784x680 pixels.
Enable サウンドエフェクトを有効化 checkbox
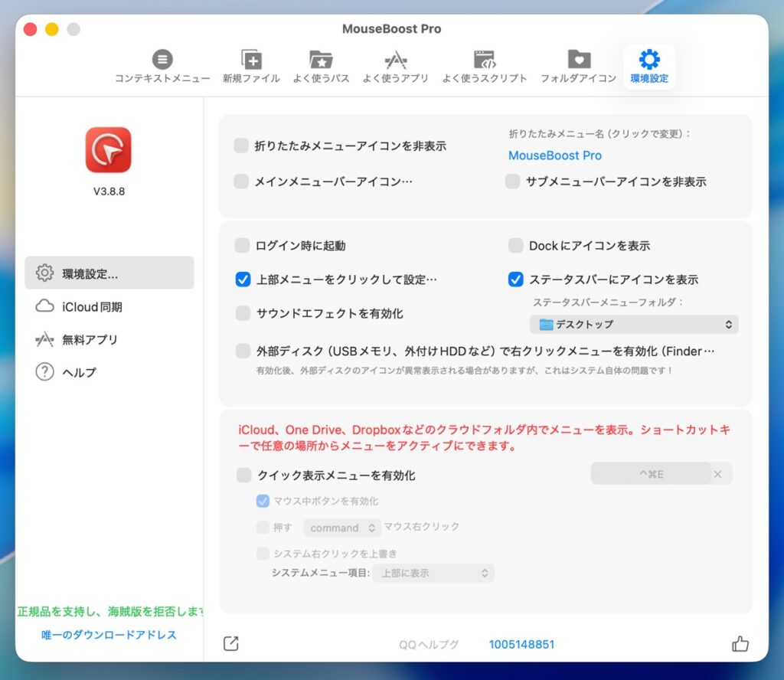pos(243,313)
